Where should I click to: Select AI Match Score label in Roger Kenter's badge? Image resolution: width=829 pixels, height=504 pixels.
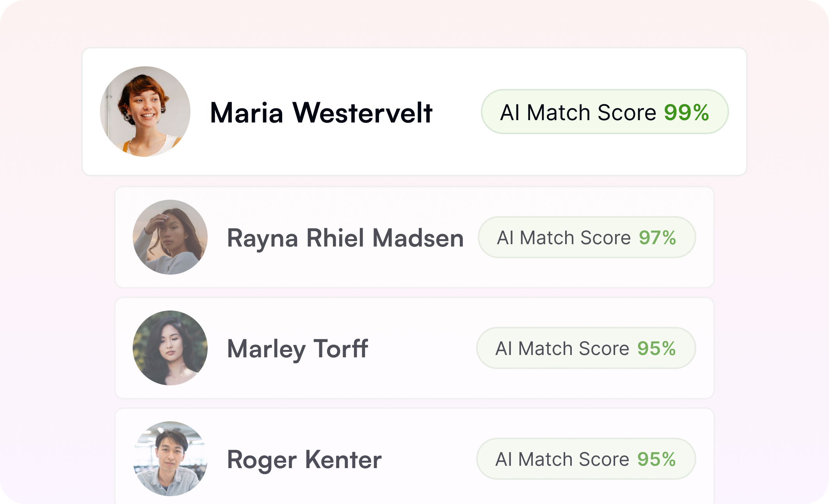coord(562,460)
